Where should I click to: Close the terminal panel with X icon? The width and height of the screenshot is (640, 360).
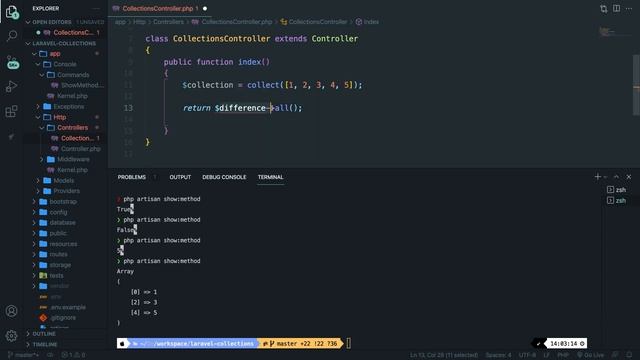(x=629, y=177)
